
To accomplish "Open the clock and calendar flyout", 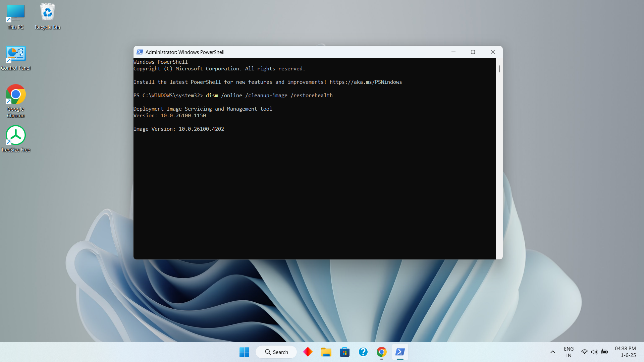I will [x=625, y=352].
